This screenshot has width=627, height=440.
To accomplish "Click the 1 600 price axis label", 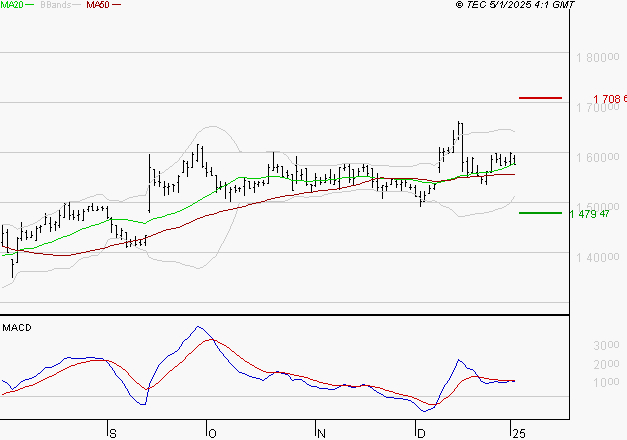I will coord(597,157).
